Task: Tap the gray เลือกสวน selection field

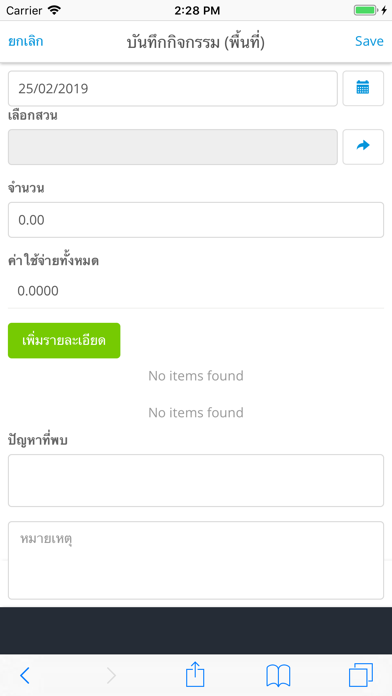Action: tap(173, 147)
